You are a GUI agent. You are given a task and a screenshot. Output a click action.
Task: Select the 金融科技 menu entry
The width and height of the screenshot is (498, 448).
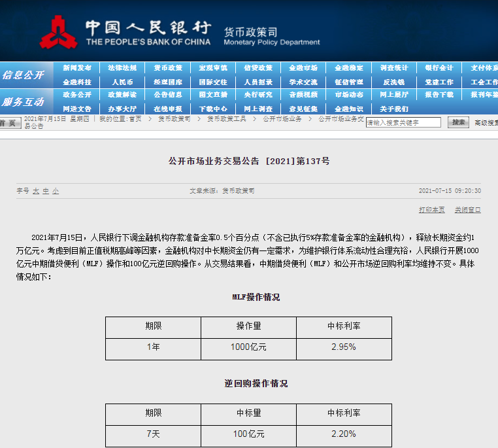77,82
